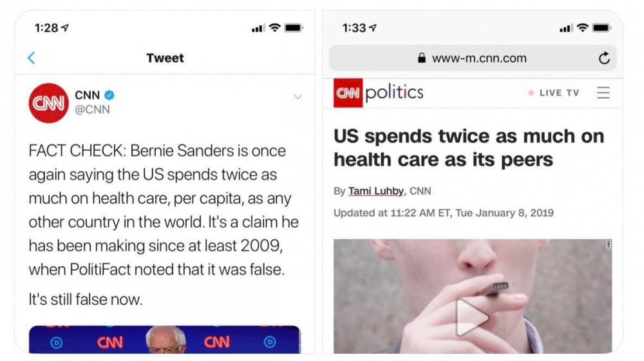Open CNN profile avatar on tweet

click(x=48, y=102)
